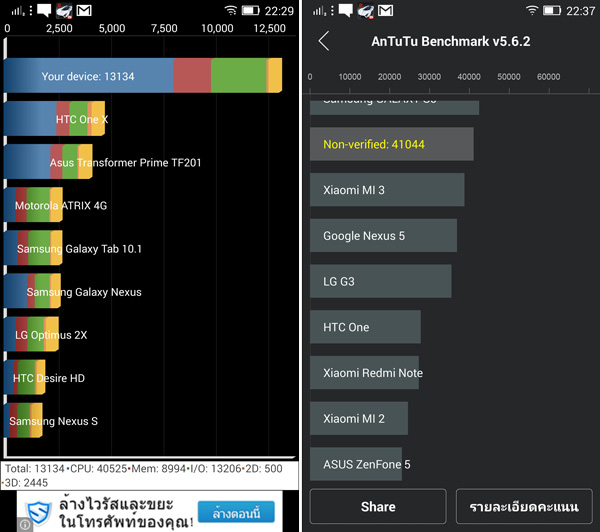600x532 pixels.
Task: Tap the racing car app notification in left status bar
Action: pos(64,10)
